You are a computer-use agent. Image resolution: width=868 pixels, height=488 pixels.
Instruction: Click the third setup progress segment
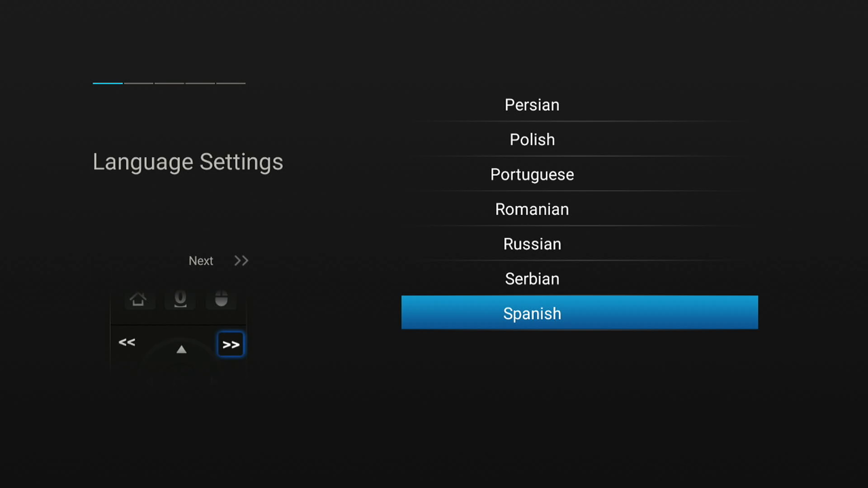[x=169, y=83]
